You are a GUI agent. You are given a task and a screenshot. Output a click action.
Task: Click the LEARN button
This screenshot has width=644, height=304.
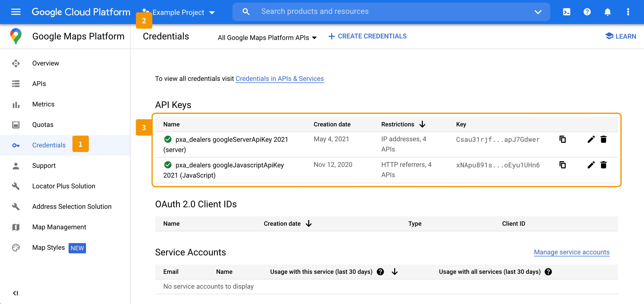(621, 36)
